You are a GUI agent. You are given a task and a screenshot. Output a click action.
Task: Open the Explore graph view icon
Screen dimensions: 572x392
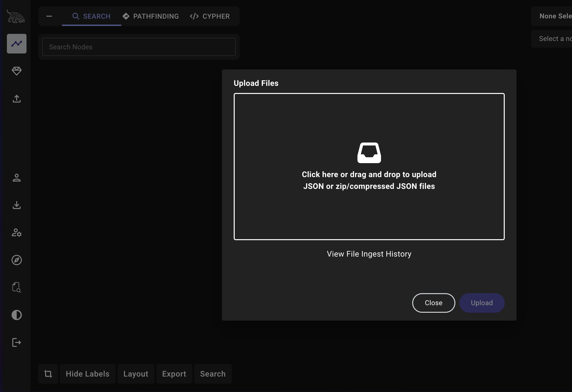16,43
